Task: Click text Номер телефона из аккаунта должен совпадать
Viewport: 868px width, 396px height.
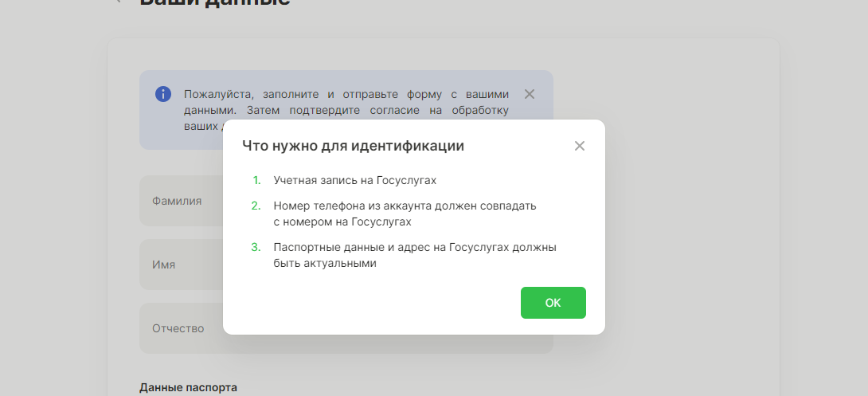Action: point(405,206)
